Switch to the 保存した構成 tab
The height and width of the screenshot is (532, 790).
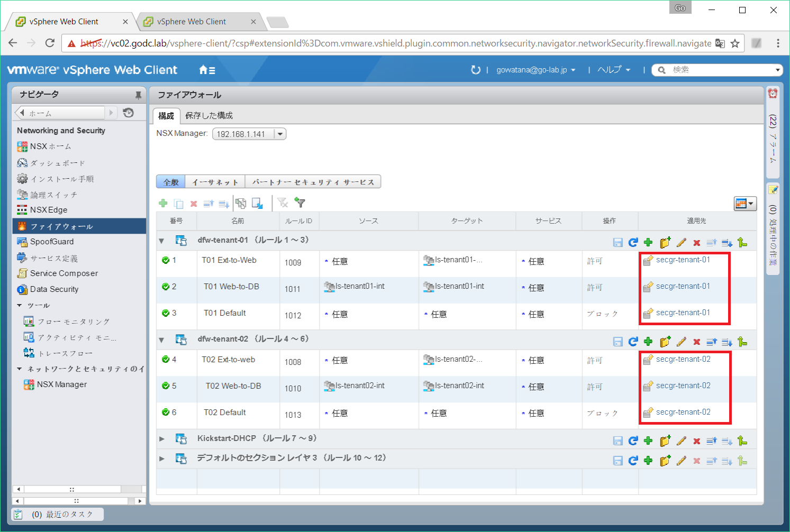coord(209,115)
